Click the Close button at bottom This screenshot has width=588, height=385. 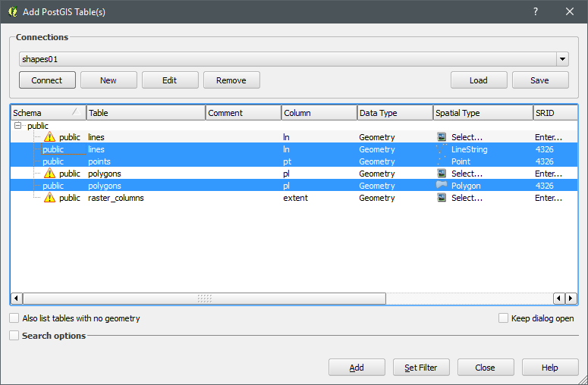click(x=486, y=368)
